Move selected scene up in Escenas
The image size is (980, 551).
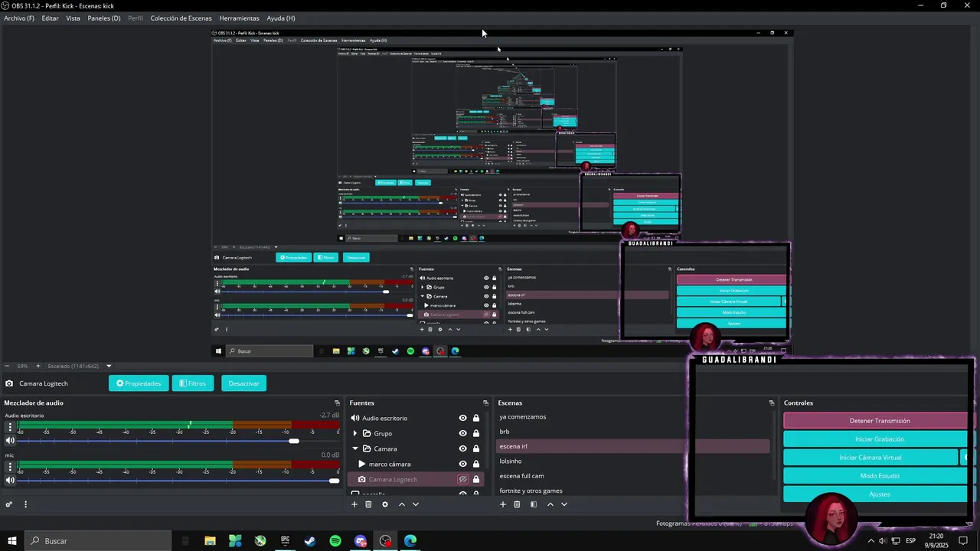coord(550,504)
